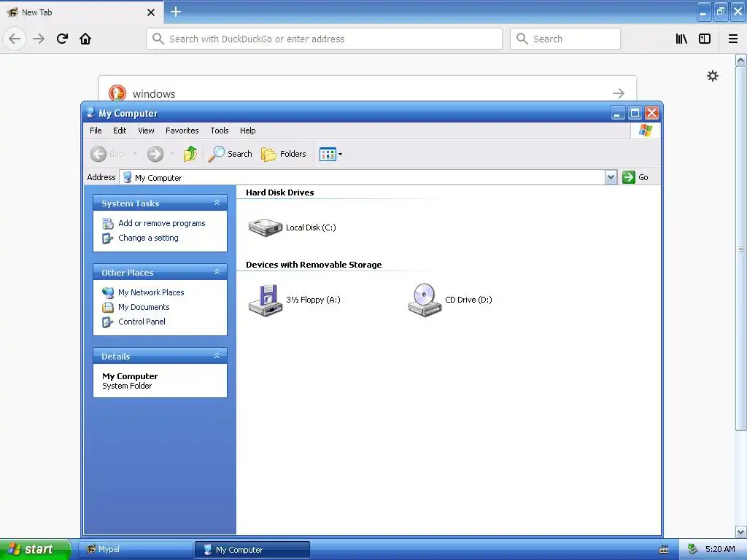Click the Forward arrow in My Computer toolbar
Viewport: 747px width, 560px height.
(155, 154)
